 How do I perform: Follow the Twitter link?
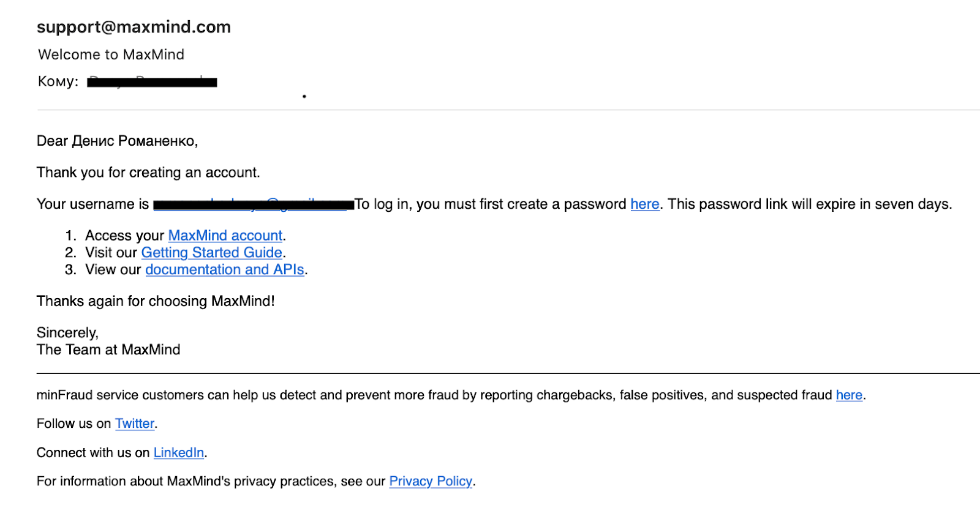[x=135, y=424]
